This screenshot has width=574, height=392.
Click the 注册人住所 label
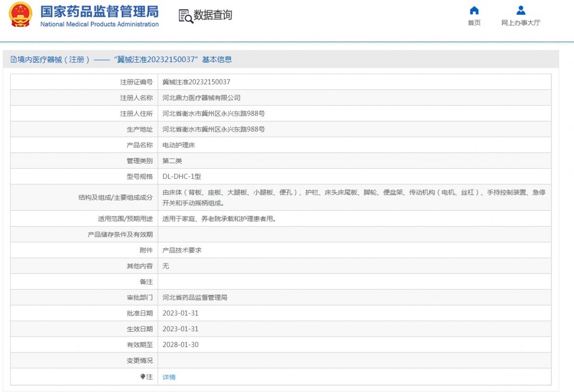pyautogui.click(x=136, y=113)
